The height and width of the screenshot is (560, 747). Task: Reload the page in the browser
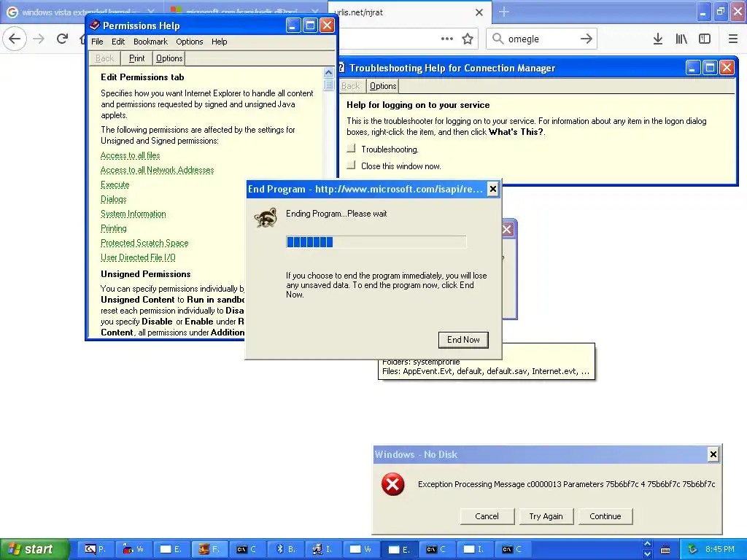[63, 39]
